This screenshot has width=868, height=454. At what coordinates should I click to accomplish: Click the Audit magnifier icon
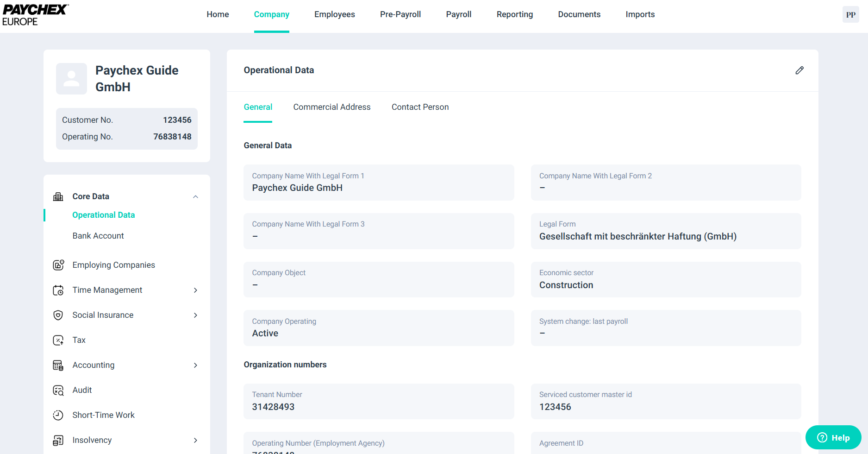click(58, 391)
